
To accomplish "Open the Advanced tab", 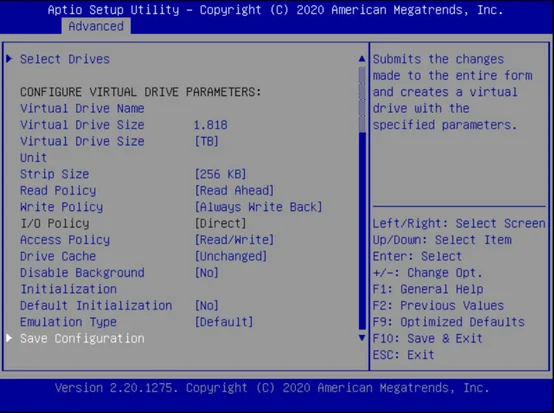I will click(x=96, y=26).
